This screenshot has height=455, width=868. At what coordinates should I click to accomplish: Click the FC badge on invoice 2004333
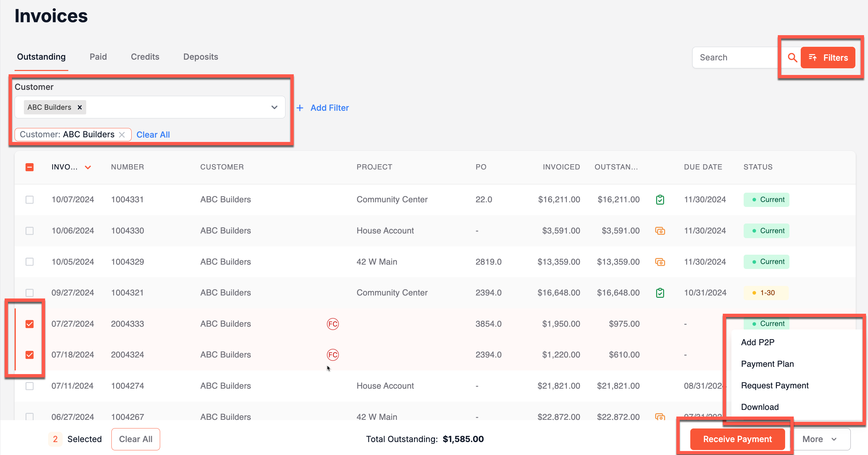(333, 324)
